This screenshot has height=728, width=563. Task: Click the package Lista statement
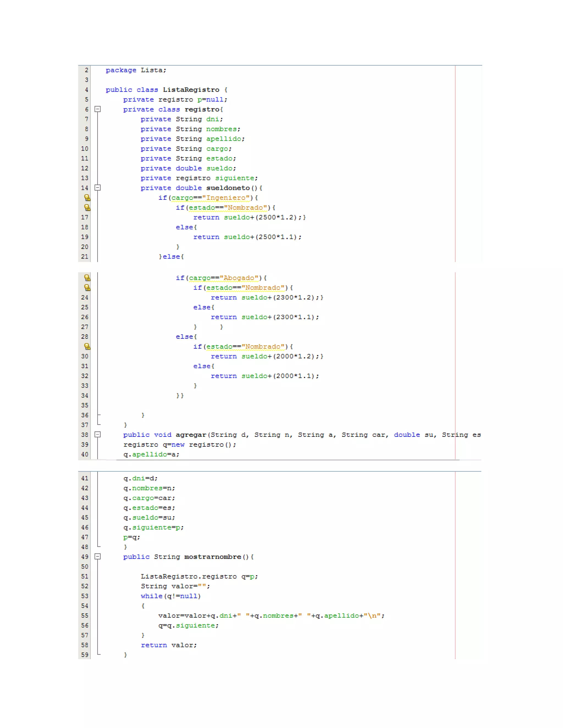coord(136,70)
